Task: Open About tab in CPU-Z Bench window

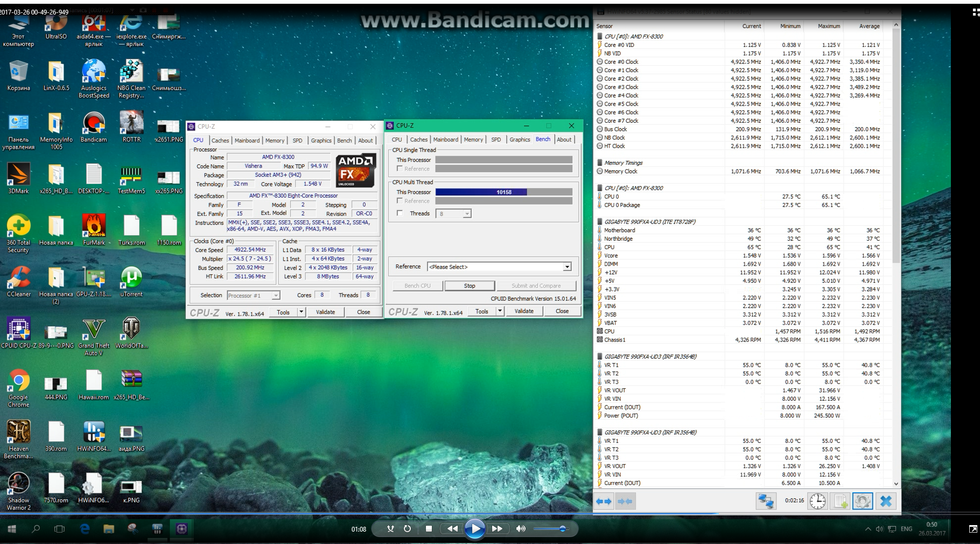Action: point(564,140)
